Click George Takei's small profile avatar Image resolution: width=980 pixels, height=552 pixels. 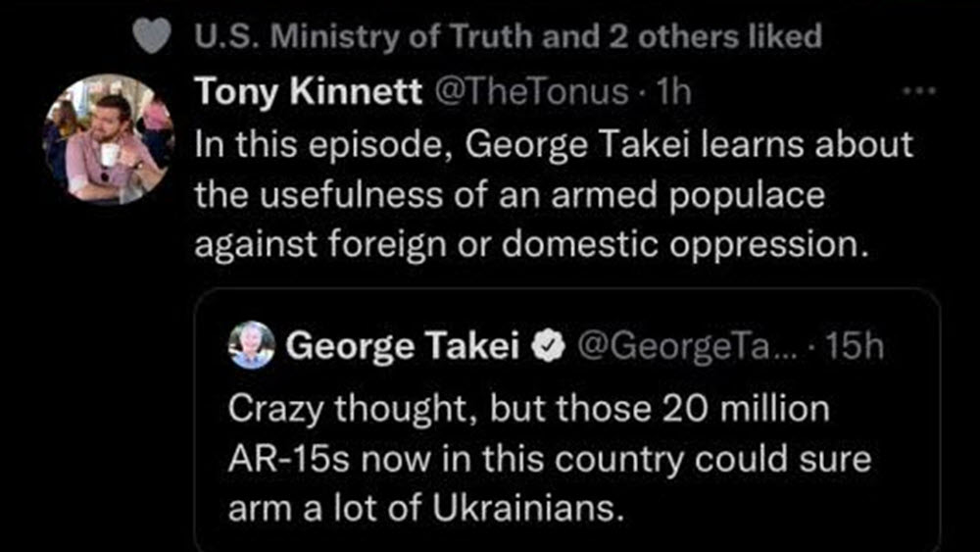pos(252,345)
